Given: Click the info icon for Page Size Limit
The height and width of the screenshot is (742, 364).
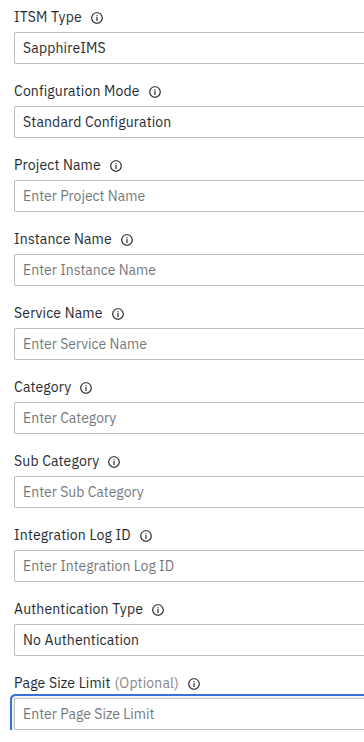Looking at the screenshot, I should click(194, 684).
